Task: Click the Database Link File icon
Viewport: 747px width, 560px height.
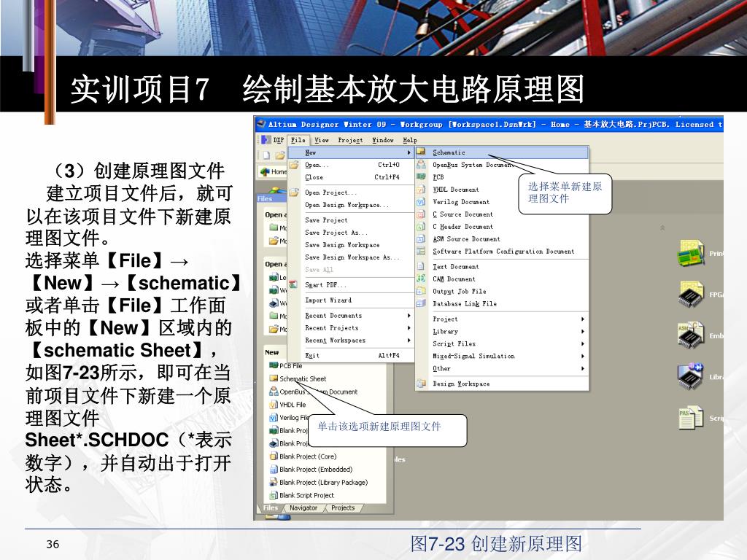Action: [421, 303]
